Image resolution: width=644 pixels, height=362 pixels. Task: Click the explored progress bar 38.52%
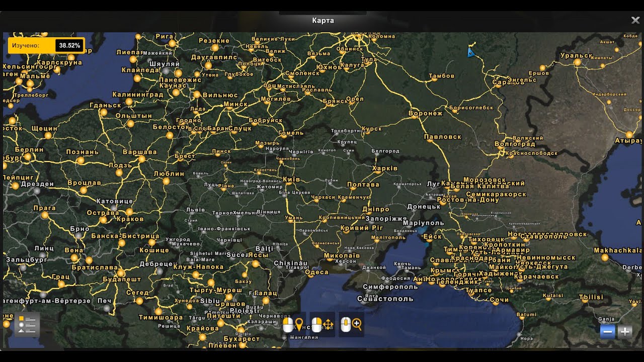[x=46, y=45]
